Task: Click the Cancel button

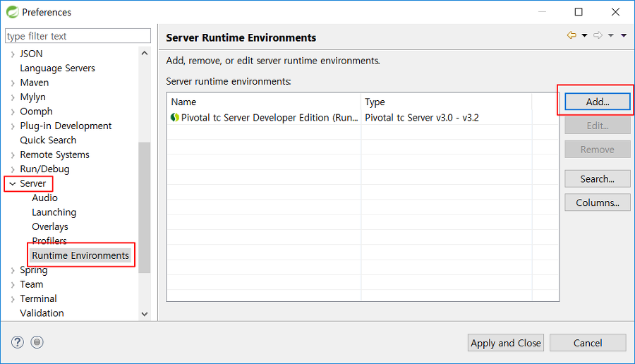Action: 588,343
